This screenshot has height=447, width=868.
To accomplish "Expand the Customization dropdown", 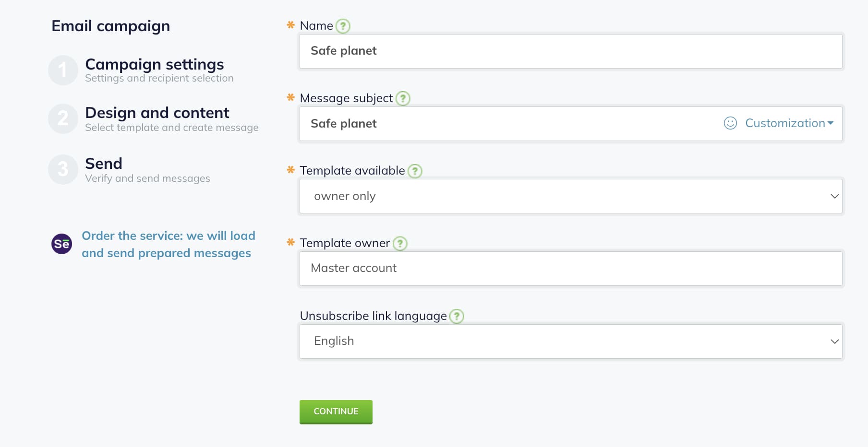I will 789,123.
